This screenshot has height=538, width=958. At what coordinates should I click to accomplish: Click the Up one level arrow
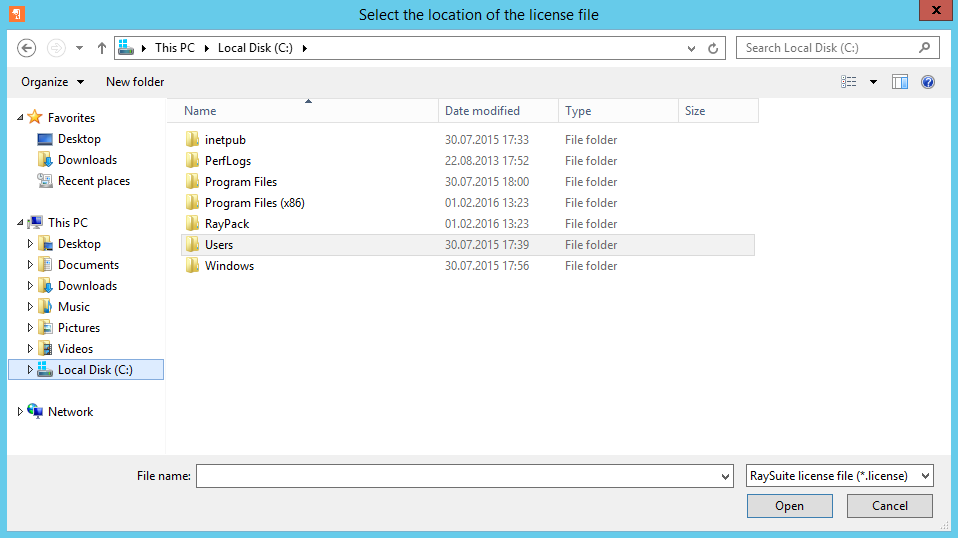pyautogui.click(x=102, y=48)
